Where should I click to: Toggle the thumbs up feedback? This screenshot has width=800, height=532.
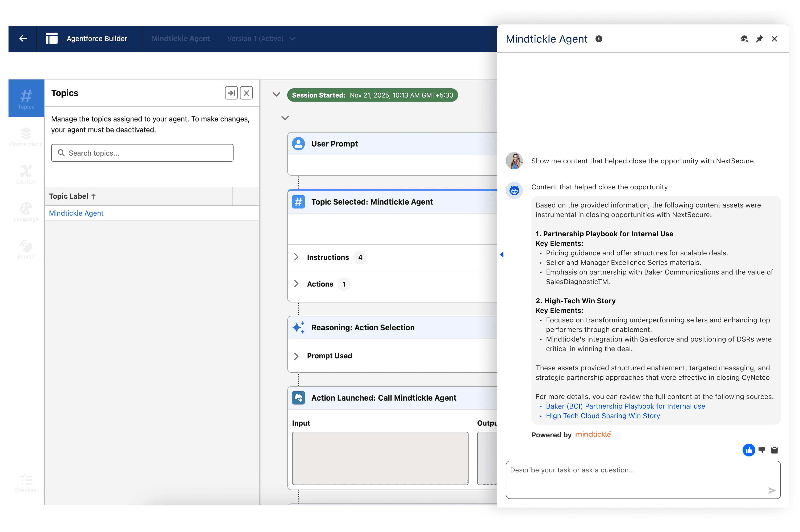(x=748, y=450)
